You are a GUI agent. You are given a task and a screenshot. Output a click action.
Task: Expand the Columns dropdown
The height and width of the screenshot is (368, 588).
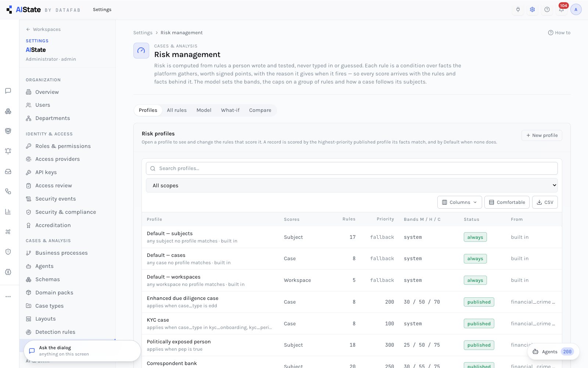pos(459,202)
